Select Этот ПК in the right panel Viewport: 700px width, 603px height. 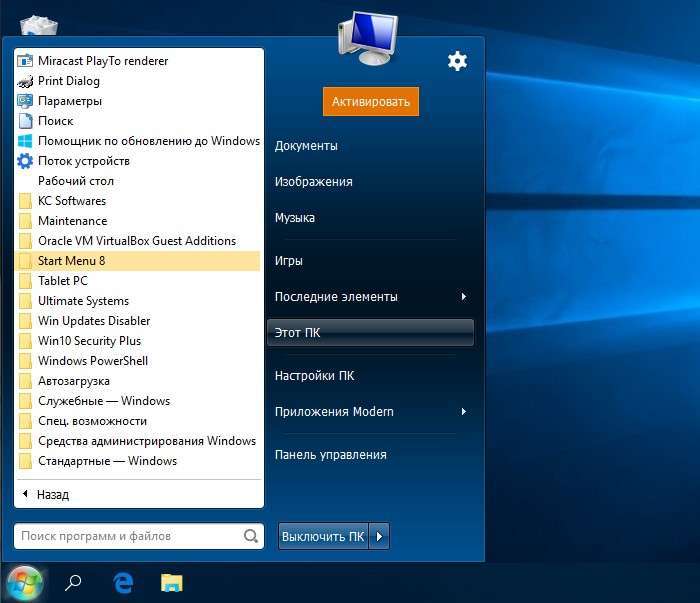click(x=370, y=333)
